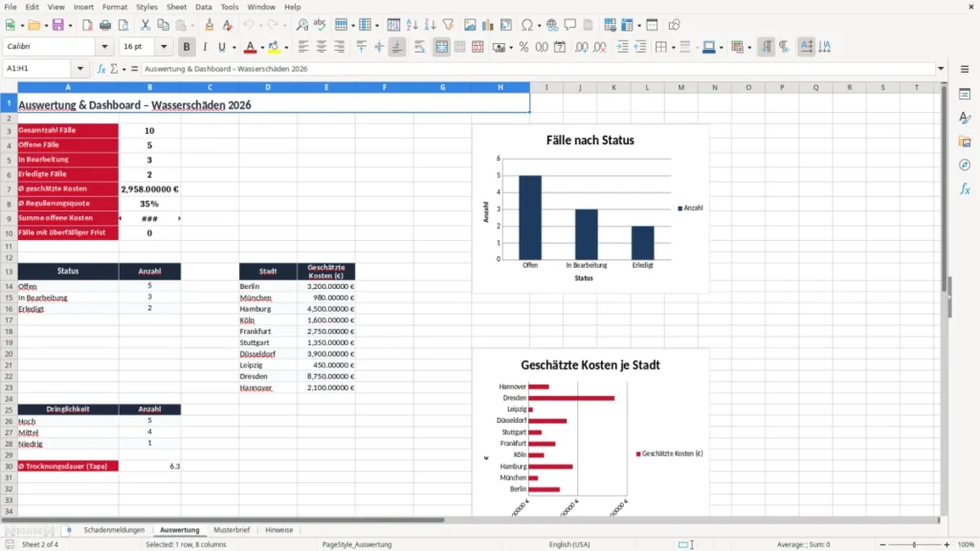Click the Clone Formatting paintbrush icon
980x551 pixels.
210,25
